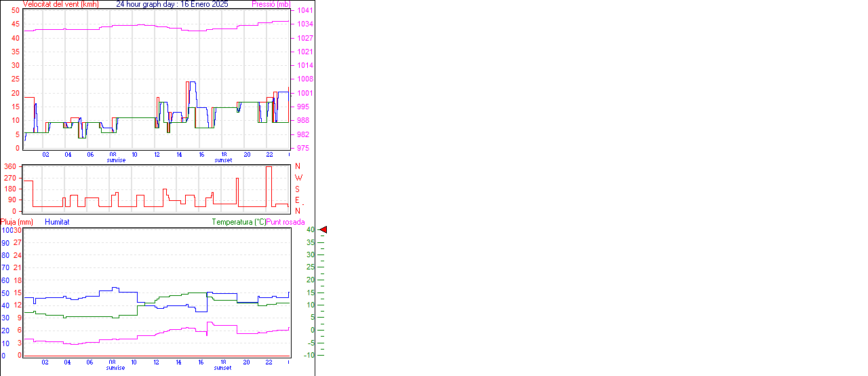This screenshot has height=376, width=868.
Task: Click the 'Pluja (mm)' red label
Action: tap(17, 222)
